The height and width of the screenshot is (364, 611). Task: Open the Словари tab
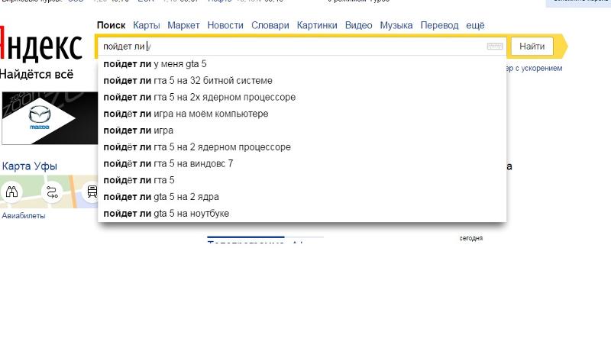270,25
